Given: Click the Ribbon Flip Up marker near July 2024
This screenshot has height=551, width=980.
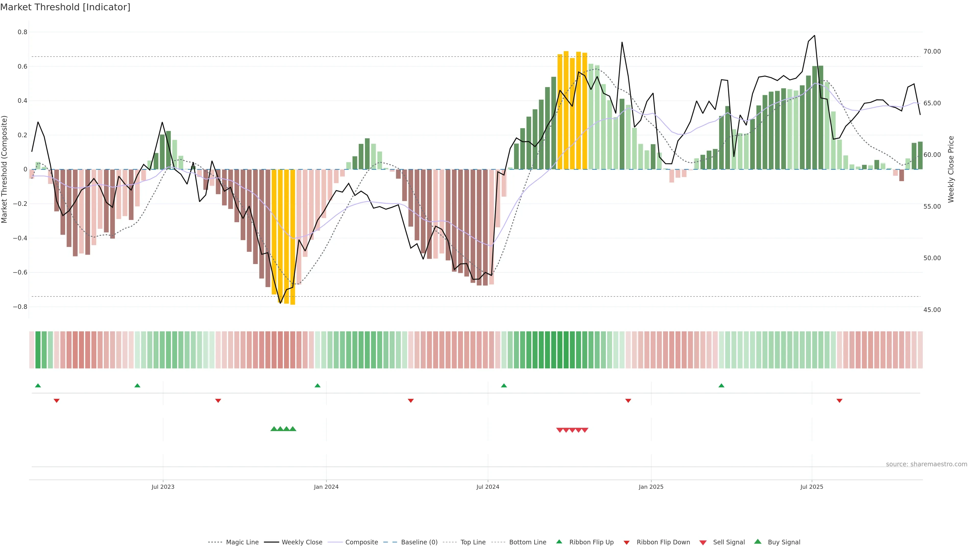Looking at the screenshot, I should point(504,386).
